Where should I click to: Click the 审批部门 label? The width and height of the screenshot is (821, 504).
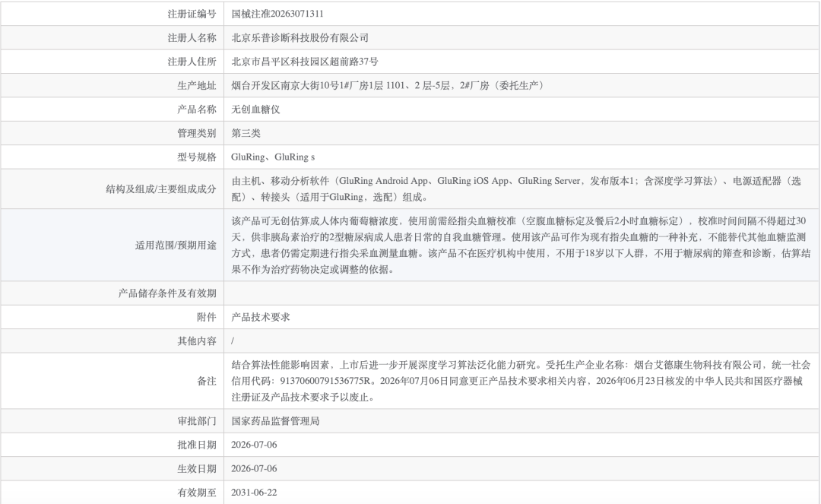click(x=196, y=421)
